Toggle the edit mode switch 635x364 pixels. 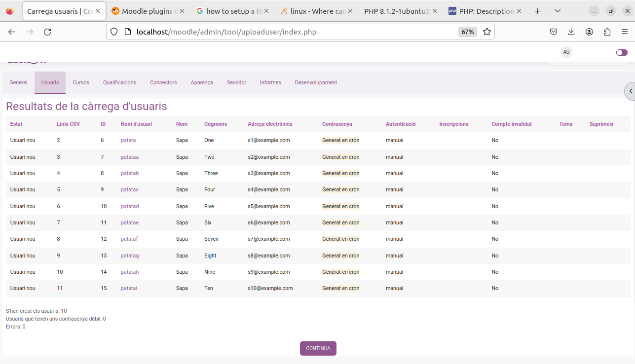[x=622, y=52]
